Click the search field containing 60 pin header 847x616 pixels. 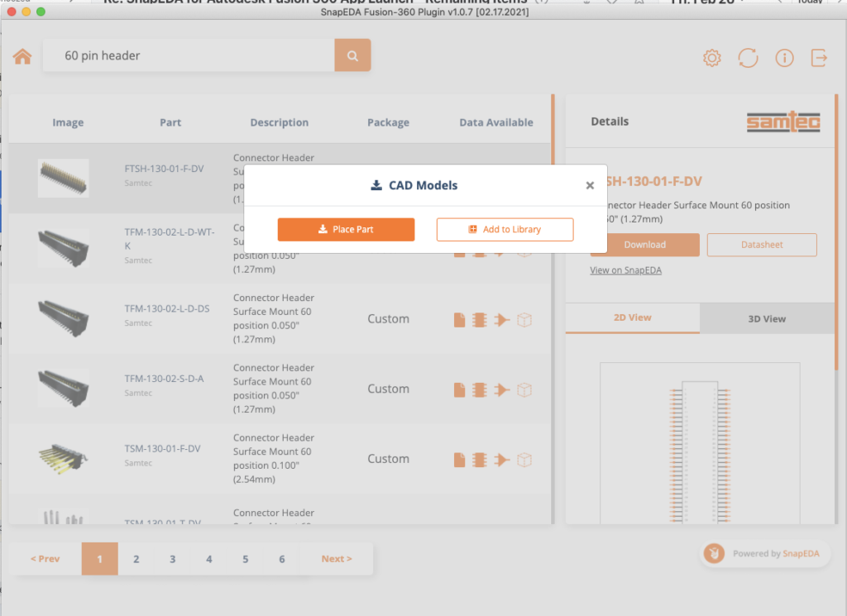(x=189, y=55)
